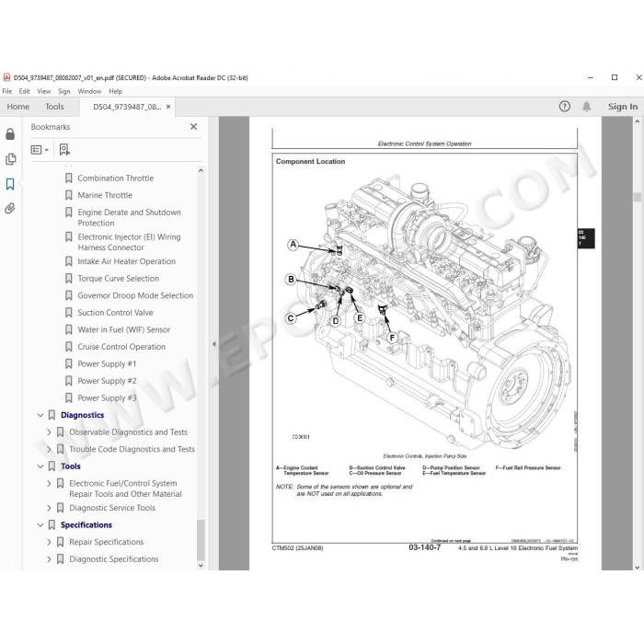Open Water in Fuel (WIF) Sensor bookmark
The height and width of the screenshot is (644, 644).
coord(123,329)
